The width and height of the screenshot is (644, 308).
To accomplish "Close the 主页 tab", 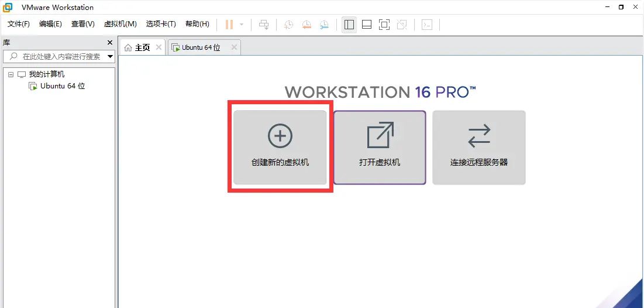I will pos(159,47).
